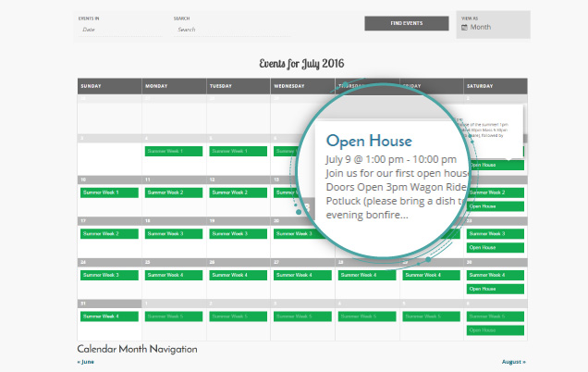Select Summer Week 1 on Monday July 4
The width and height of the screenshot is (588, 372).
tap(174, 151)
